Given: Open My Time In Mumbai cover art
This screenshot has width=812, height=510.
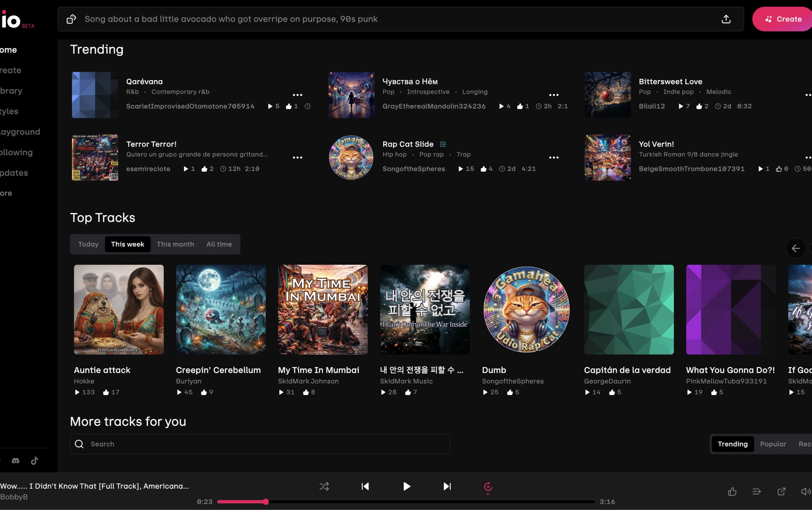Looking at the screenshot, I should click(323, 309).
